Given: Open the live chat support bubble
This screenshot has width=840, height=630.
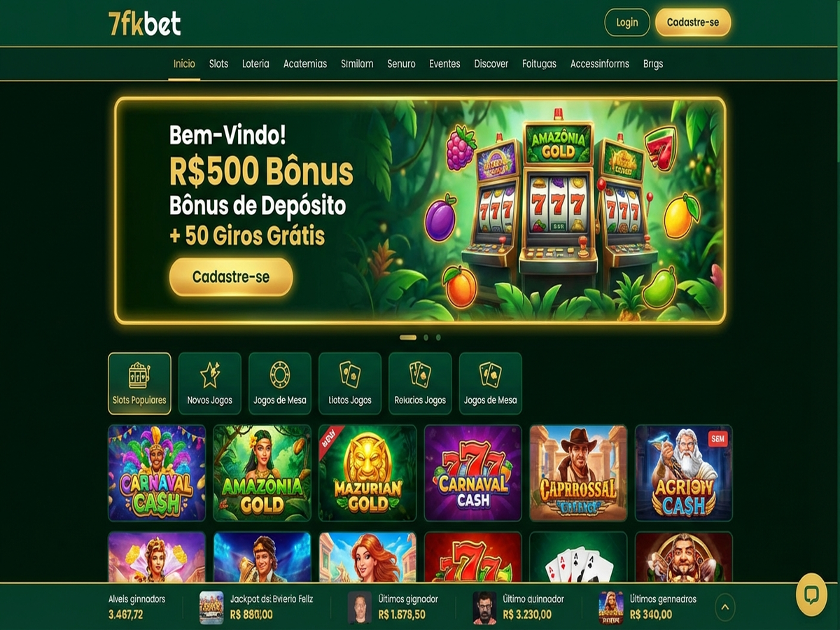Looking at the screenshot, I should click(811, 596).
